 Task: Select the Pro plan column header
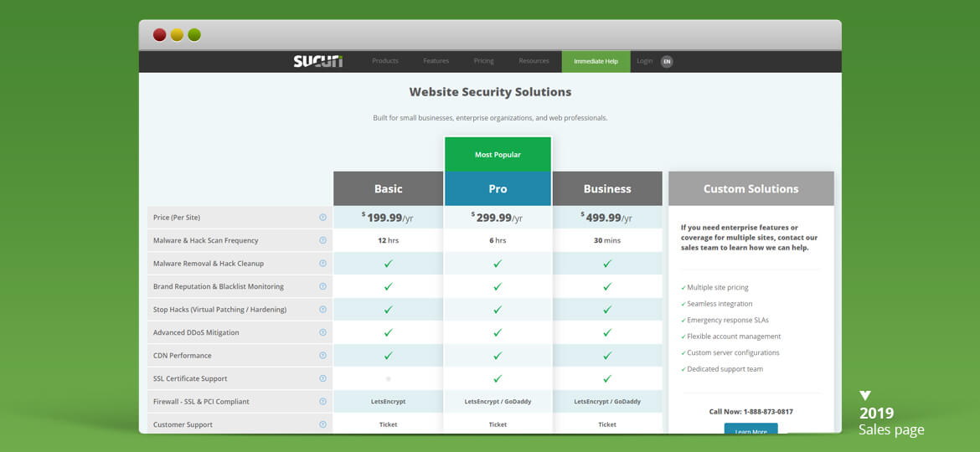[x=498, y=189]
